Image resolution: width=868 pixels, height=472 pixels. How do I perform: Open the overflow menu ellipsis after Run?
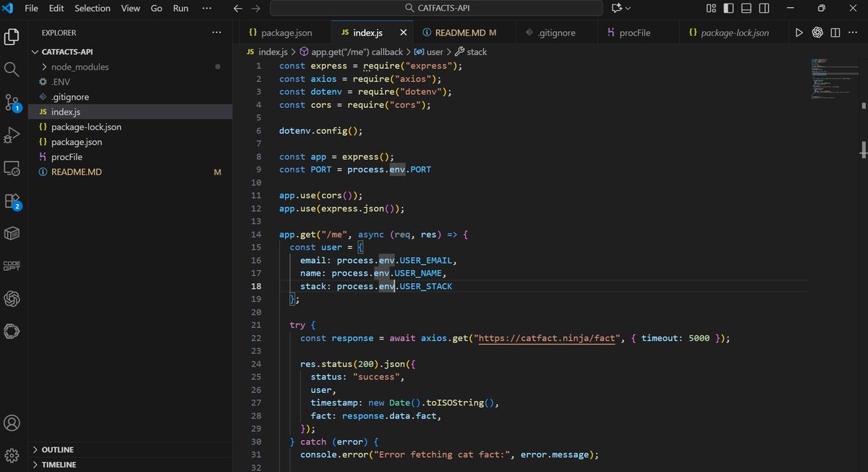pyautogui.click(x=207, y=9)
